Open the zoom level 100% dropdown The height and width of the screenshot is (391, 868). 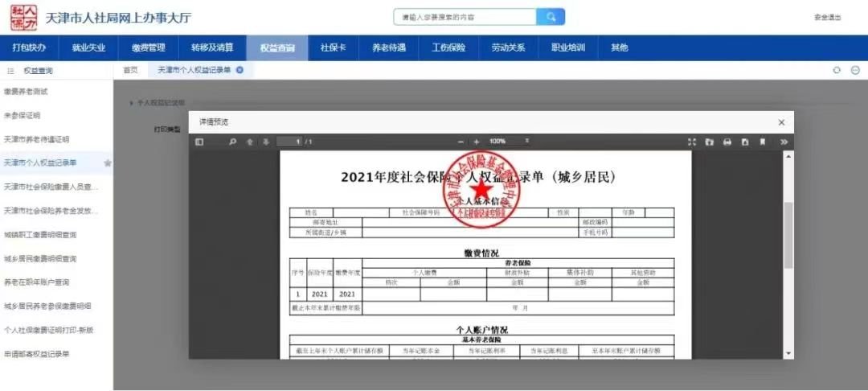pyautogui.click(x=510, y=142)
